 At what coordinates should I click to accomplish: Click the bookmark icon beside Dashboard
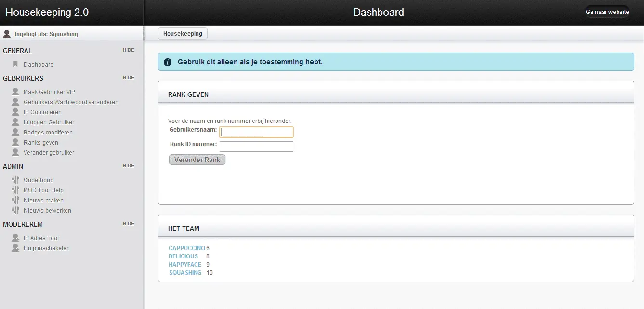click(x=15, y=64)
